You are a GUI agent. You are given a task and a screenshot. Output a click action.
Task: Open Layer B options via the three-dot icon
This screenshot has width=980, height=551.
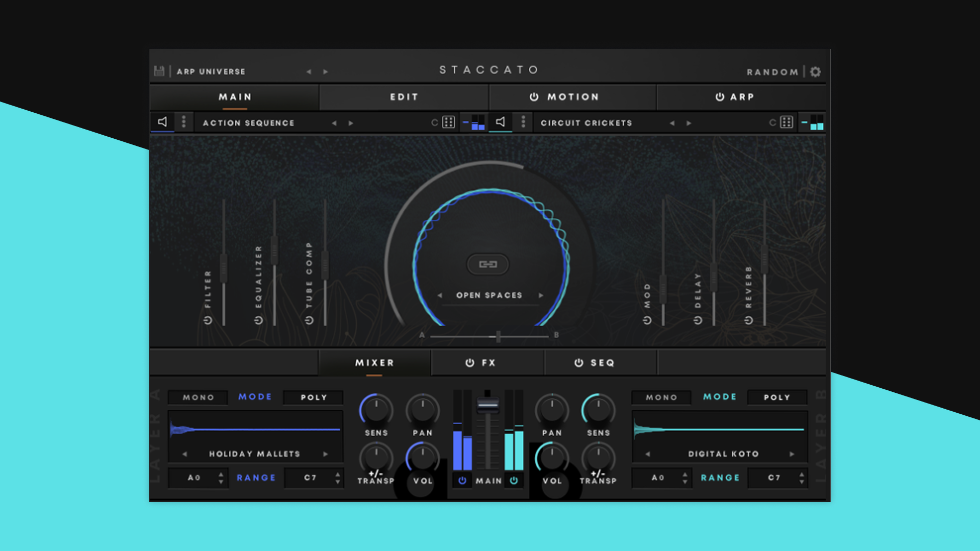(523, 122)
